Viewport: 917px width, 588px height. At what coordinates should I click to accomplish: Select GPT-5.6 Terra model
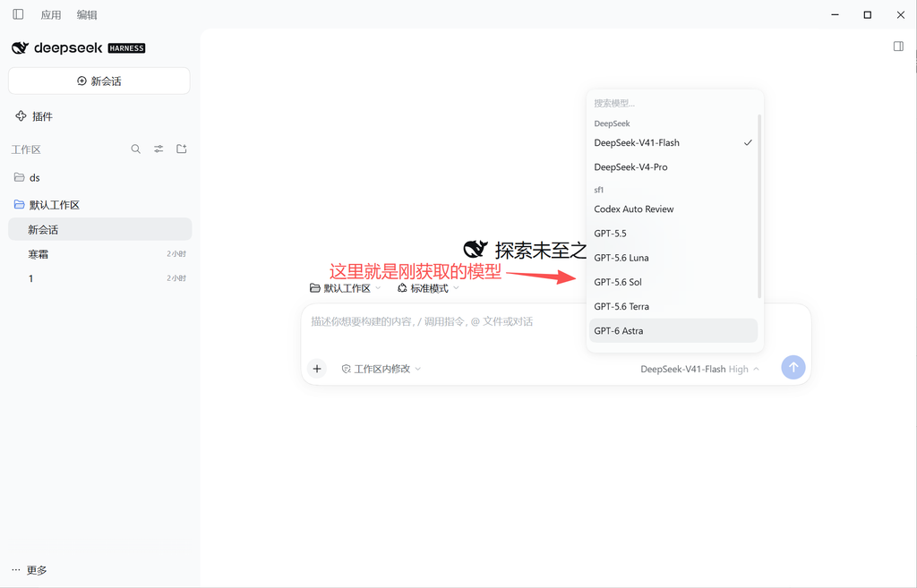[x=673, y=306]
